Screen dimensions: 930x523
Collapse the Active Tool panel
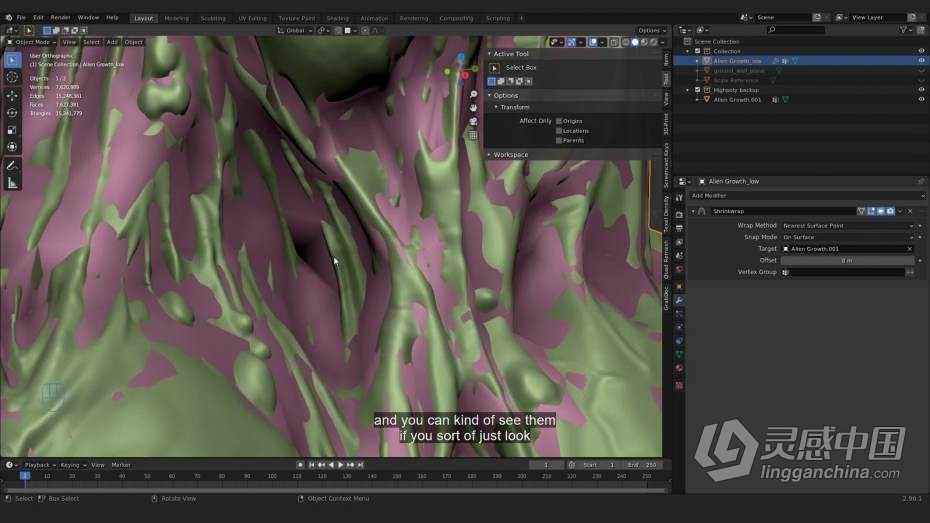pos(489,54)
